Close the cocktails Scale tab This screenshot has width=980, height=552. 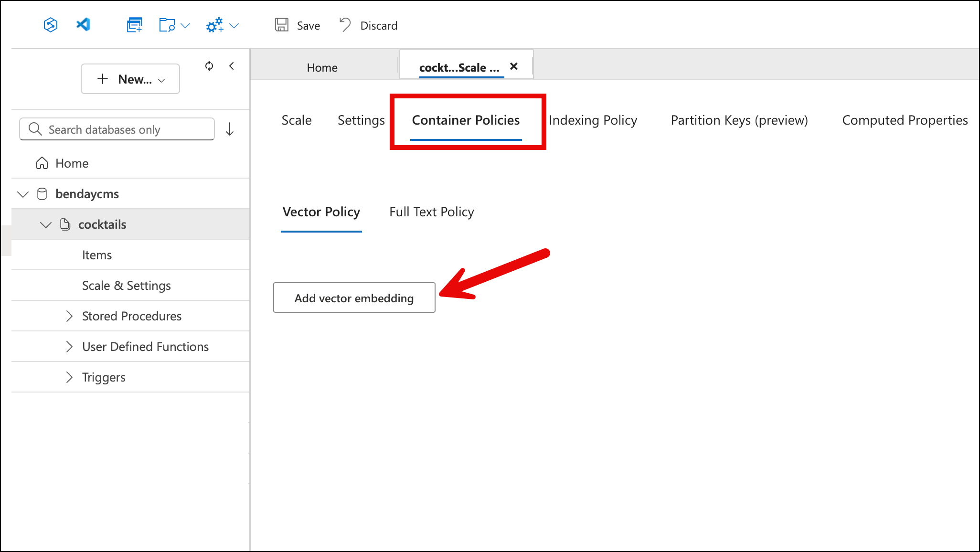[513, 67]
